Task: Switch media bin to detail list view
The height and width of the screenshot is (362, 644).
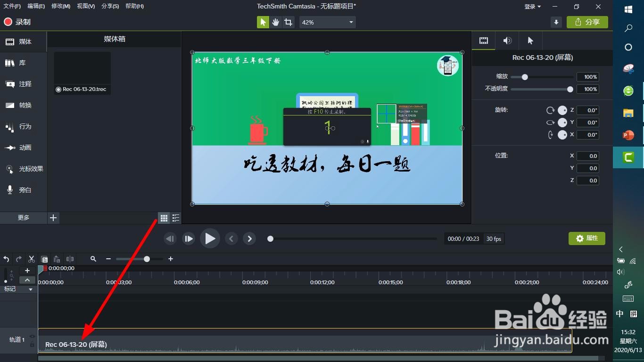Action: point(176,218)
